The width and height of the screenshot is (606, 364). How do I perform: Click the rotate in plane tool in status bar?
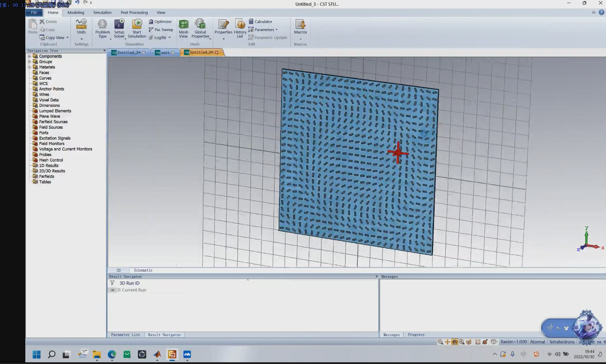(x=469, y=342)
